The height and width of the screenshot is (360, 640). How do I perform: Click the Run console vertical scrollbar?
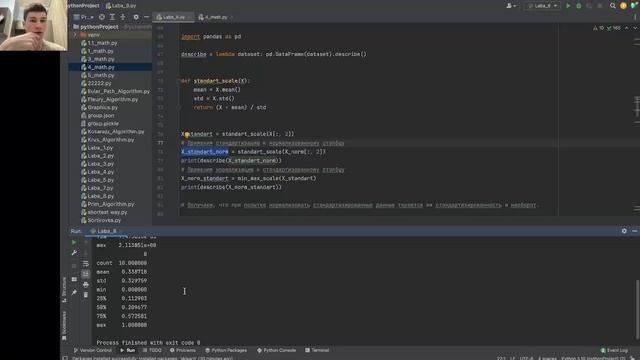click(638, 309)
